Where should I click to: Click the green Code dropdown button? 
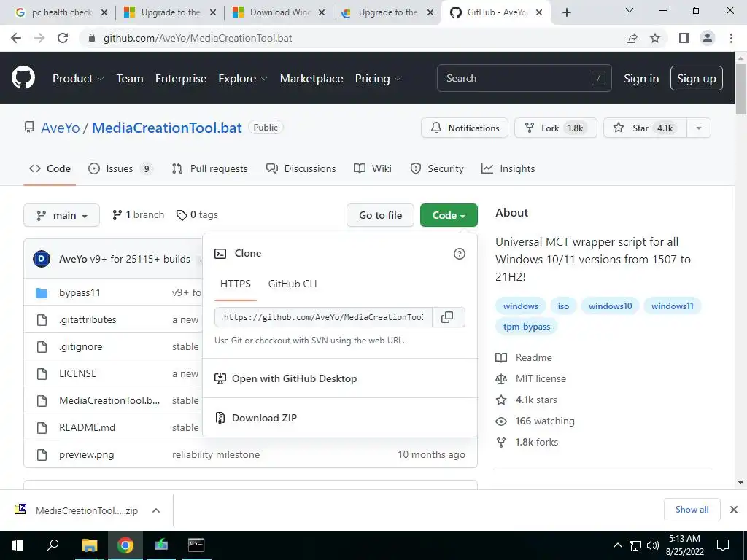449,215
